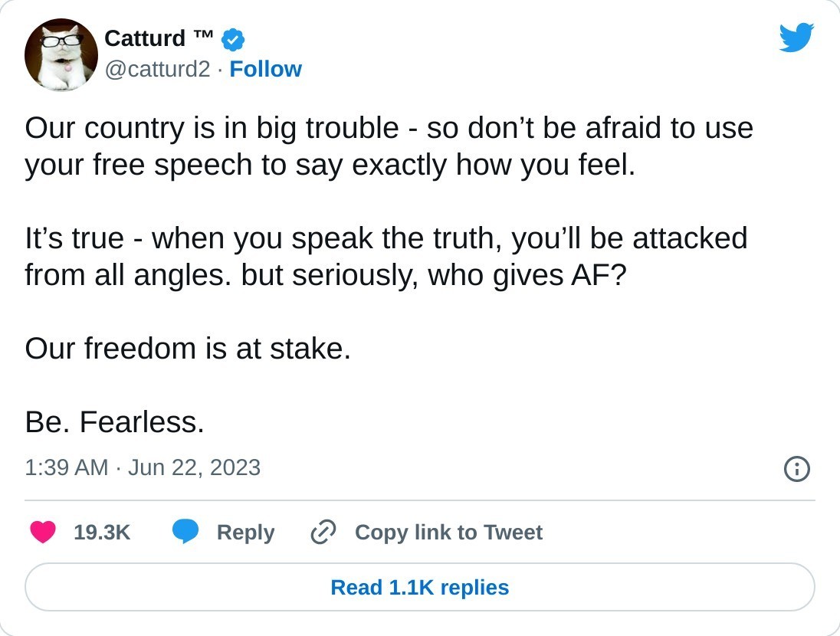Open the Twitter info circle icon

pyautogui.click(x=797, y=468)
